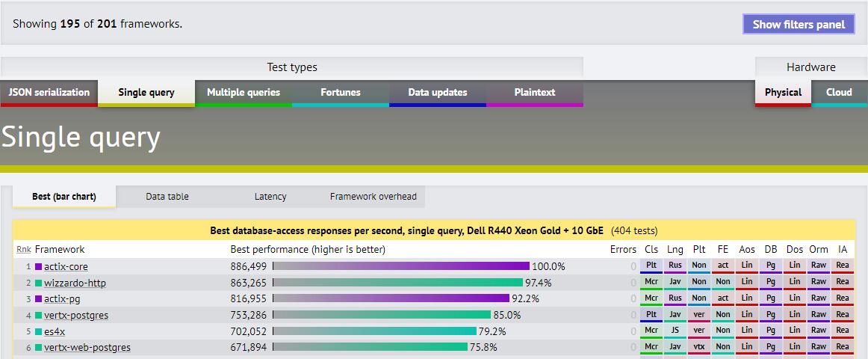Viewport: 868px width, 359px height.
Task: Click the Rus language tag on actix-pg row
Action: [x=675, y=298]
